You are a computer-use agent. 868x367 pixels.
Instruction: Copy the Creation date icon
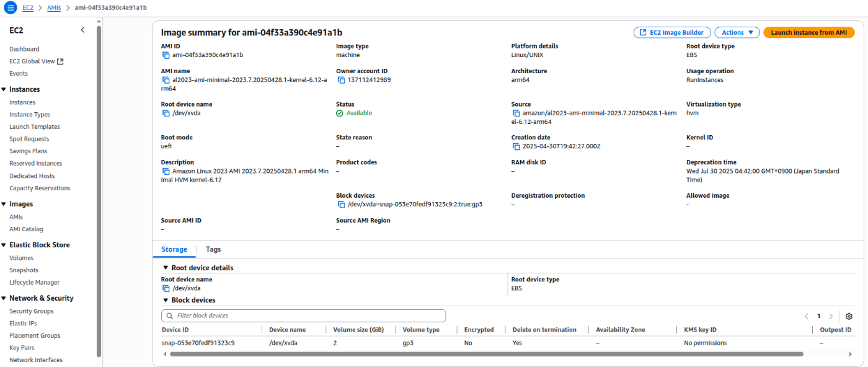click(x=516, y=146)
